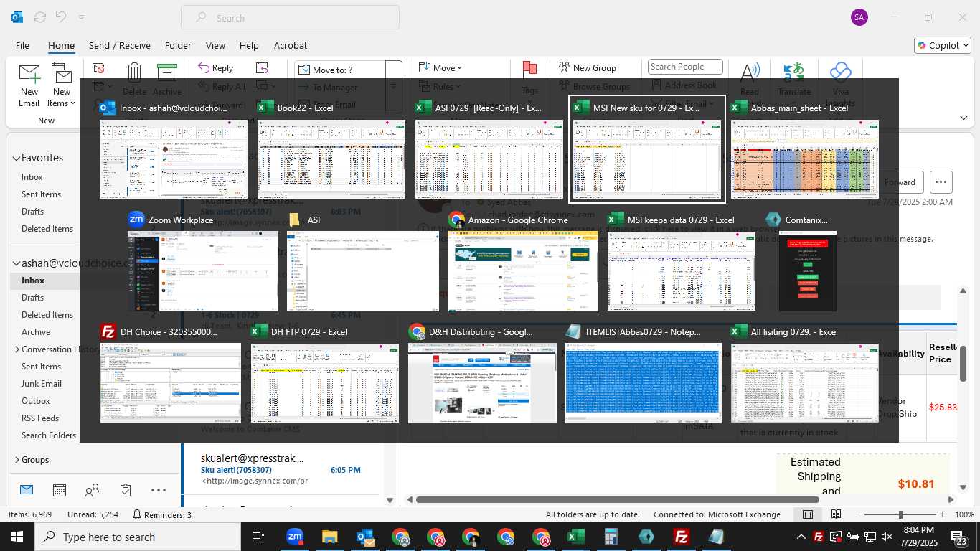Screen dimensions: 980x551
Task: Click the zoom in plus button
Action: click(x=943, y=514)
